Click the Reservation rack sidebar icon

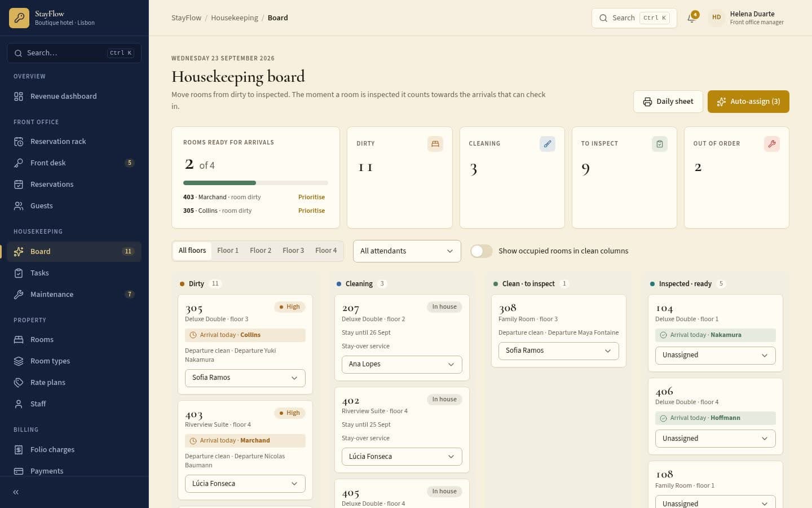click(x=19, y=142)
